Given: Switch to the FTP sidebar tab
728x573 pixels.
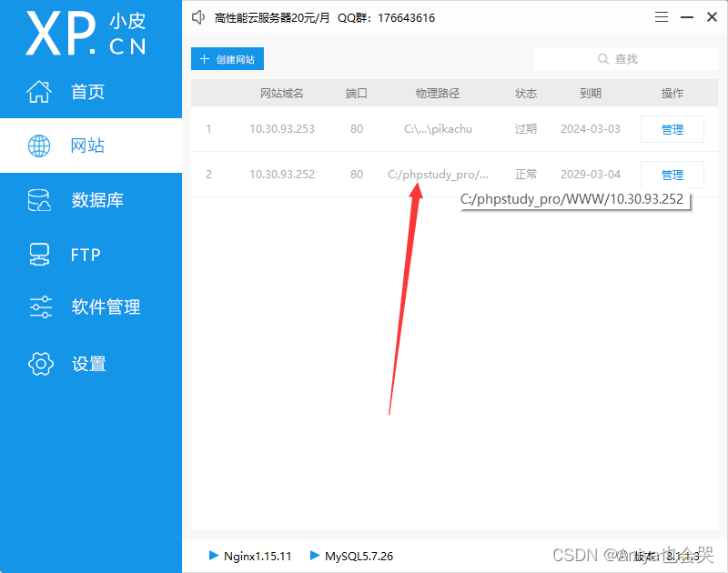Looking at the screenshot, I should [x=91, y=255].
